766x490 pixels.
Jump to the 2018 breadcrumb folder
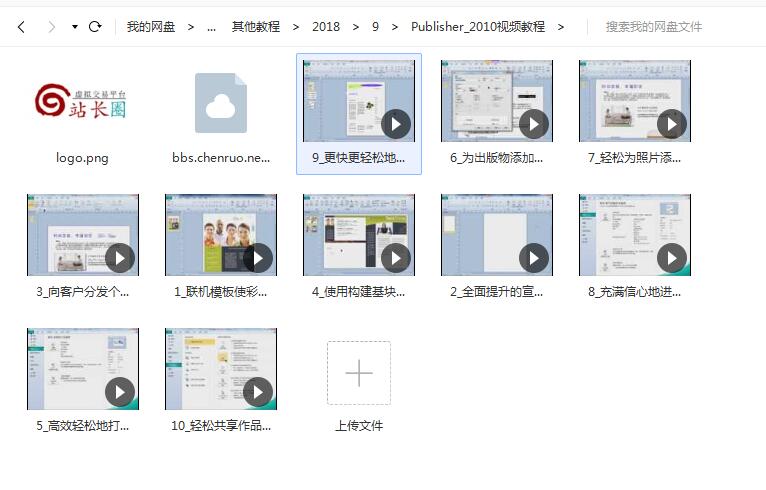(326, 26)
